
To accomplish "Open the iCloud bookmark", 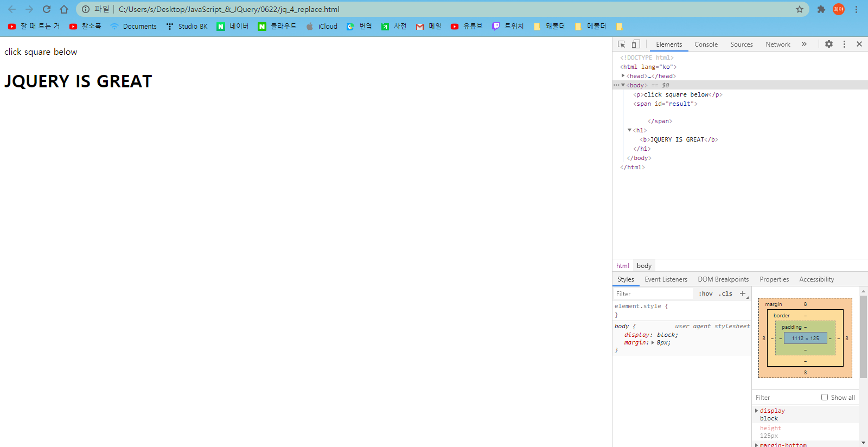I will click(322, 26).
